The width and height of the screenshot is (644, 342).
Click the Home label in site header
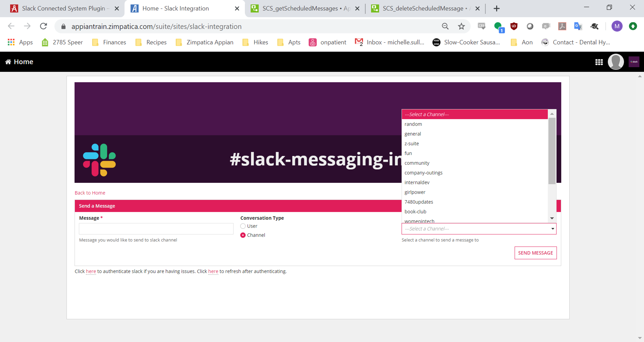point(23,62)
